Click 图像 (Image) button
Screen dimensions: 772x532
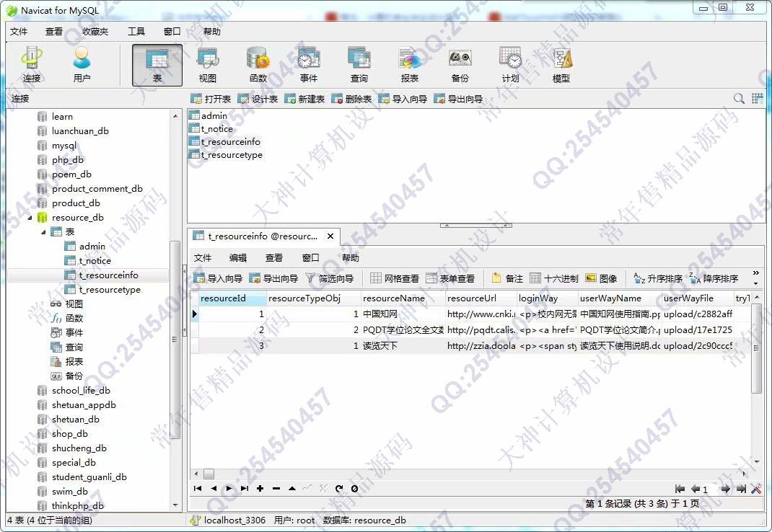coord(601,278)
